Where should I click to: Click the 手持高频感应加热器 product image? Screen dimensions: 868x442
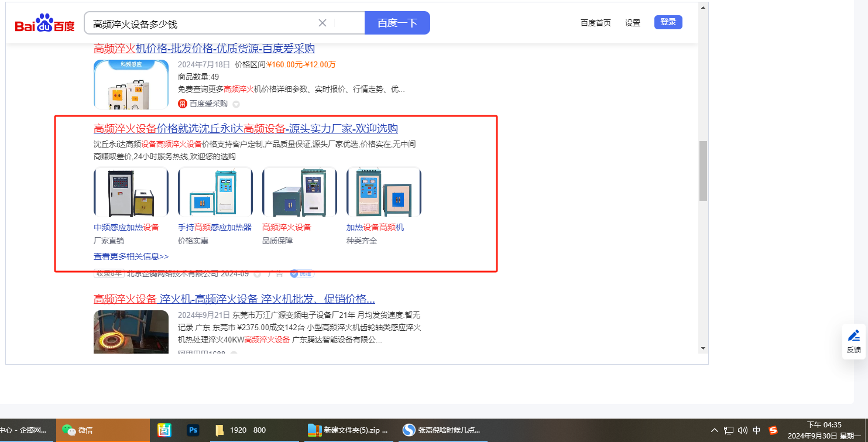click(x=215, y=192)
